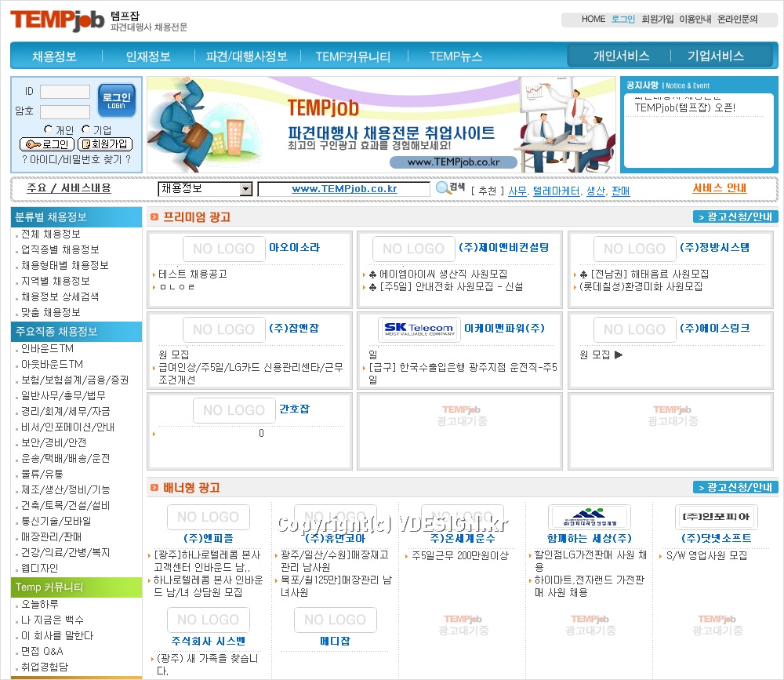Open (주)닷넷소프트 banner link
The height and width of the screenshot is (680, 784).
tap(716, 538)
